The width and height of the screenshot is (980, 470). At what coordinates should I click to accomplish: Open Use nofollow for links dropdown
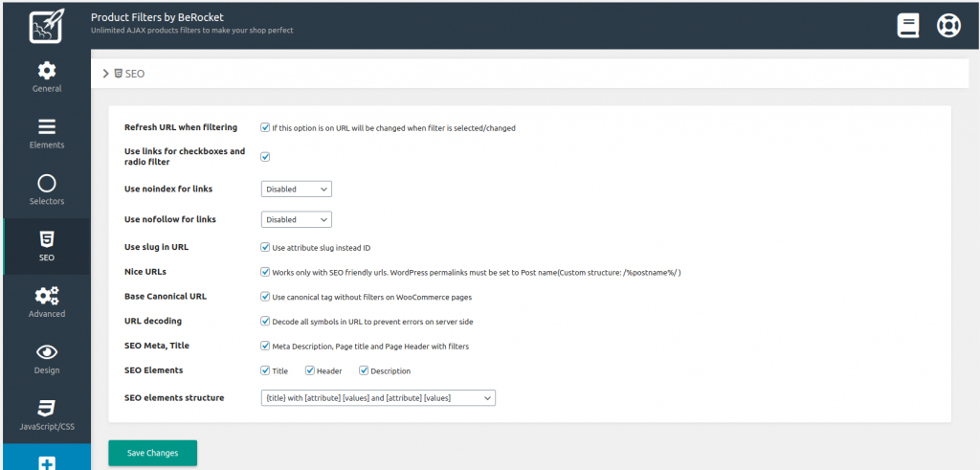pyautogui.click(x=296, y=219)
